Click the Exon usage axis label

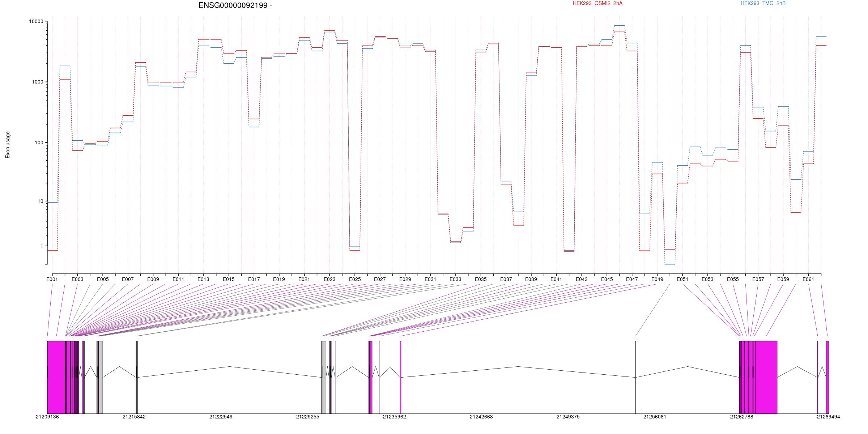tap(8, 145)
